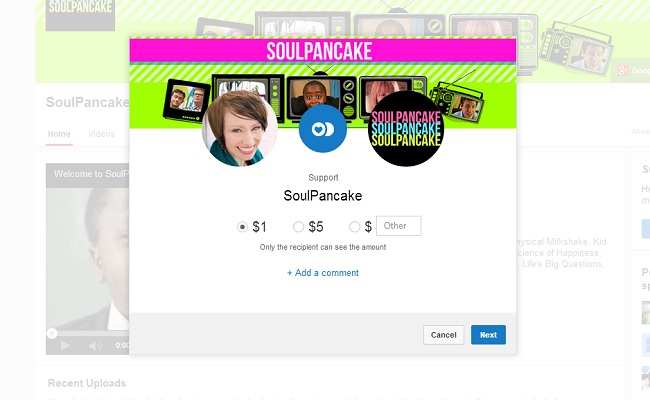650x400 pixels.
Task: Expand the Add a comment link
Action: pos(323,273)
